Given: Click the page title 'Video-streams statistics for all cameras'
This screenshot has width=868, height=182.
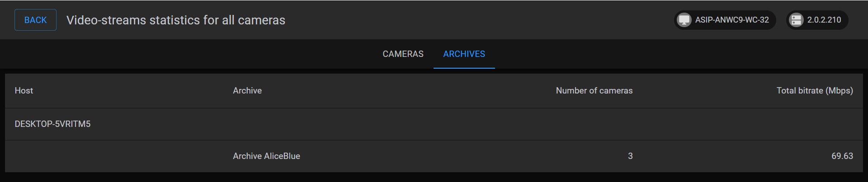Looking at the screenshot, I should click(x=176, y=20).
